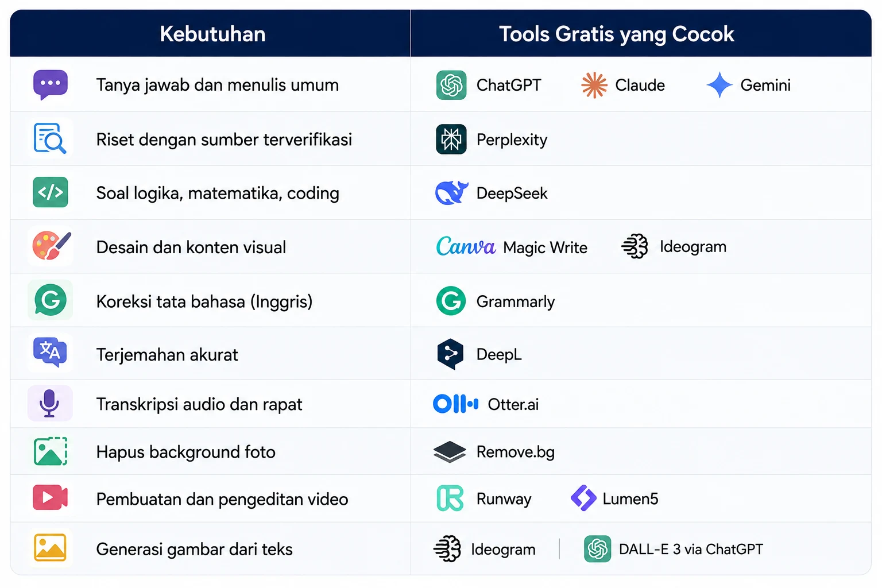The width and height of the screenshot is (882, 588).
Task: Click the Remove.bg label
Action: 516,452
